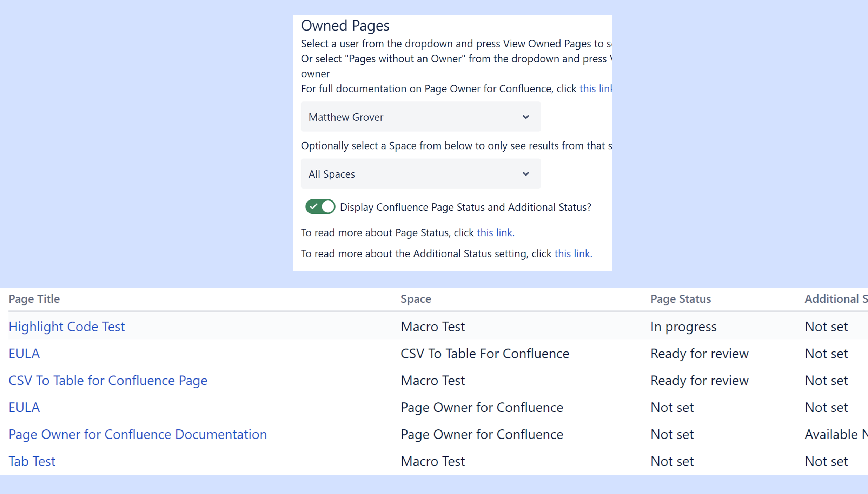The width and height of the screenshot is (868, 494).
Task: Click the Space column header
Action: (x=416, y=299)
